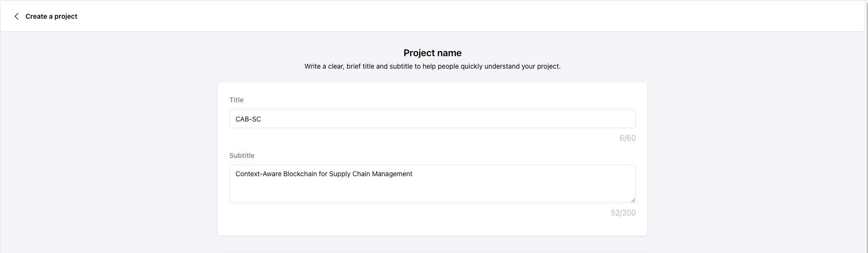Click the "Subtitle" field label
868x253 pixels.
tap(242, 156)
